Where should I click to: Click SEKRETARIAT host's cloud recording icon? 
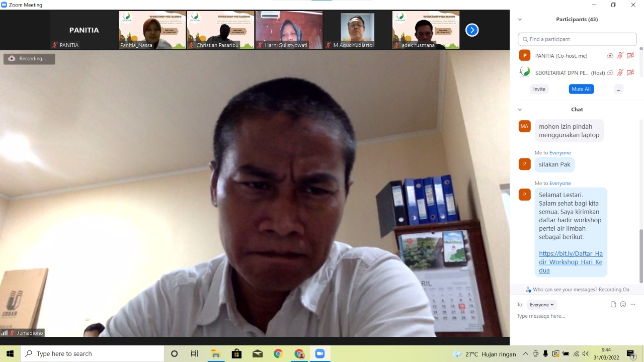[x=610, y=73]
